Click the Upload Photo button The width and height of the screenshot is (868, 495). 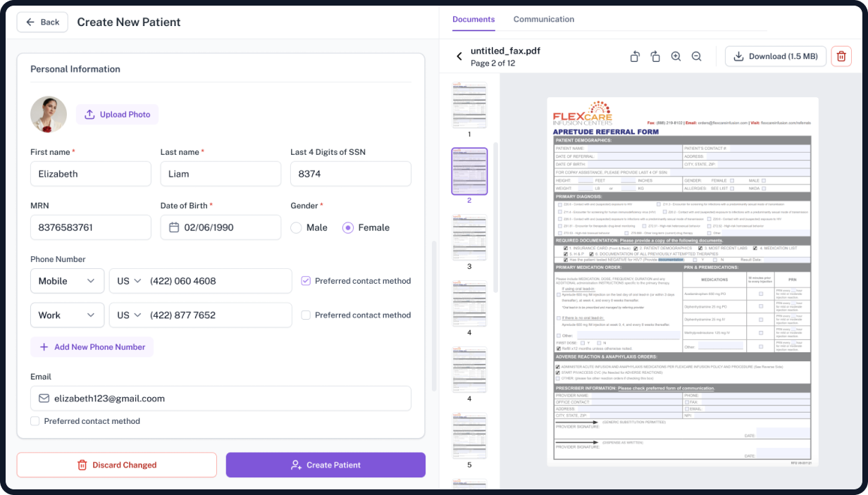coord(118,114)
